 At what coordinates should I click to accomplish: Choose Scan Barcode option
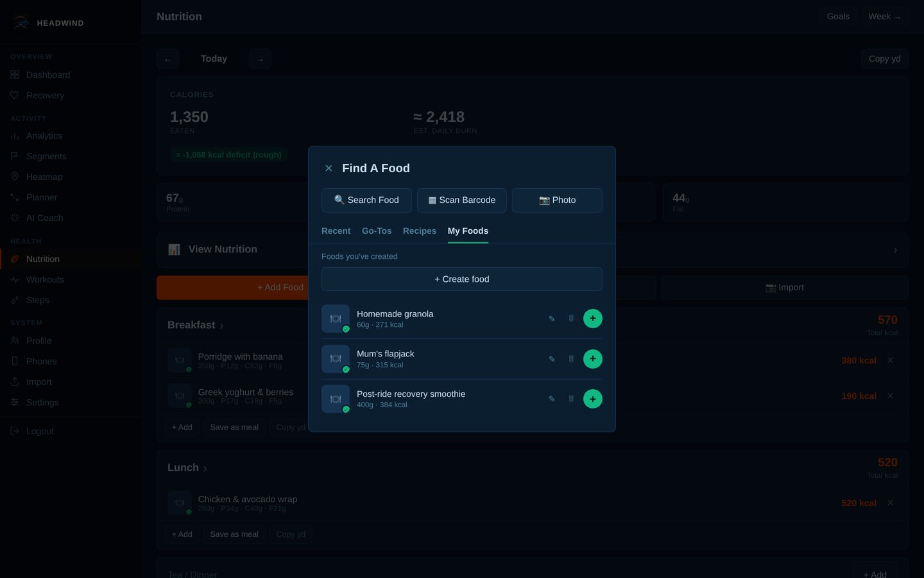[x=462, y=200]
